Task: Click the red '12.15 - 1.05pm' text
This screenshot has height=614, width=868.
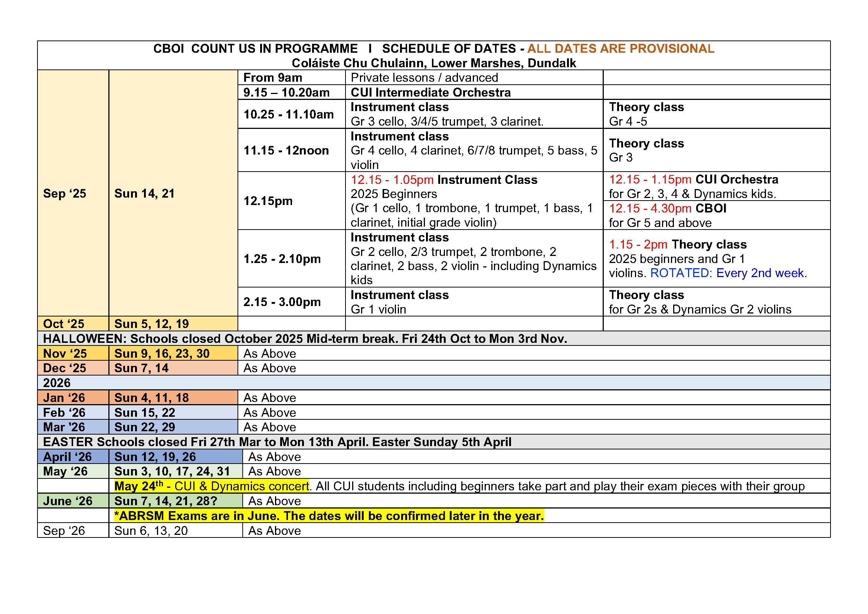Action: (392, 180)
